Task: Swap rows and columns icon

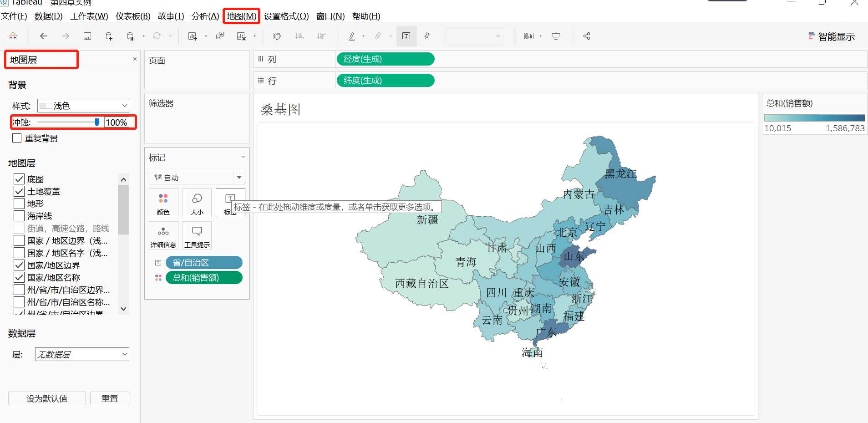Action: [x=277, y=36]
